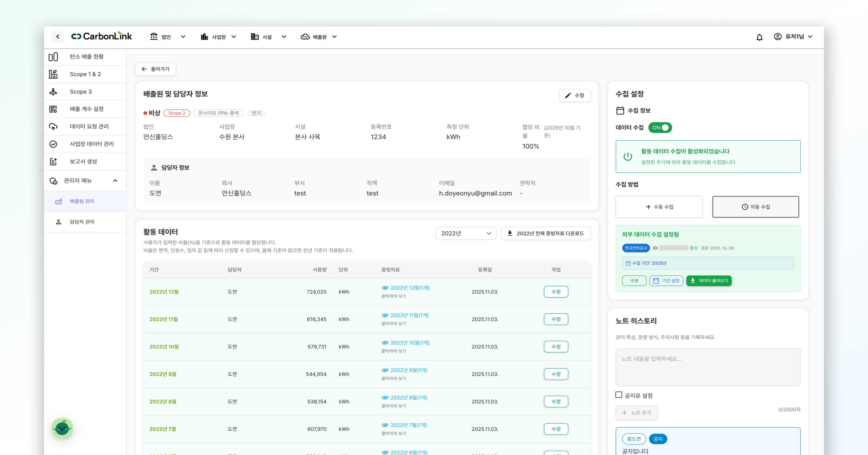The width and height of the screenshot is (868, 455).
Task: Open the 유저1님 account dropdown arrow
Action: pos(810,36)
